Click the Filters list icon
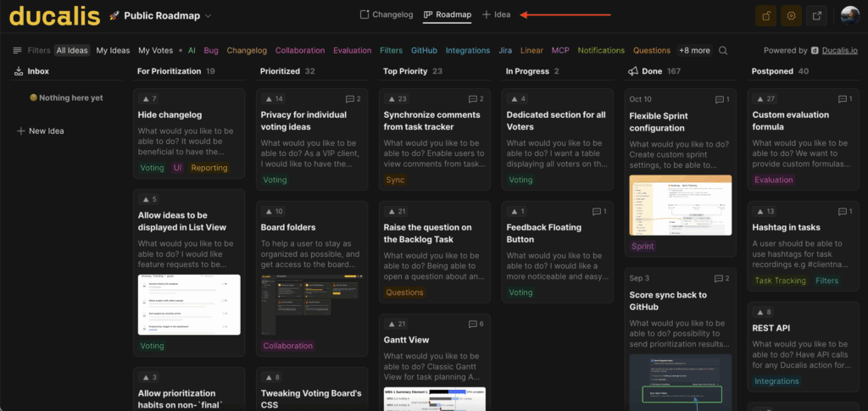 pos(17,51)
